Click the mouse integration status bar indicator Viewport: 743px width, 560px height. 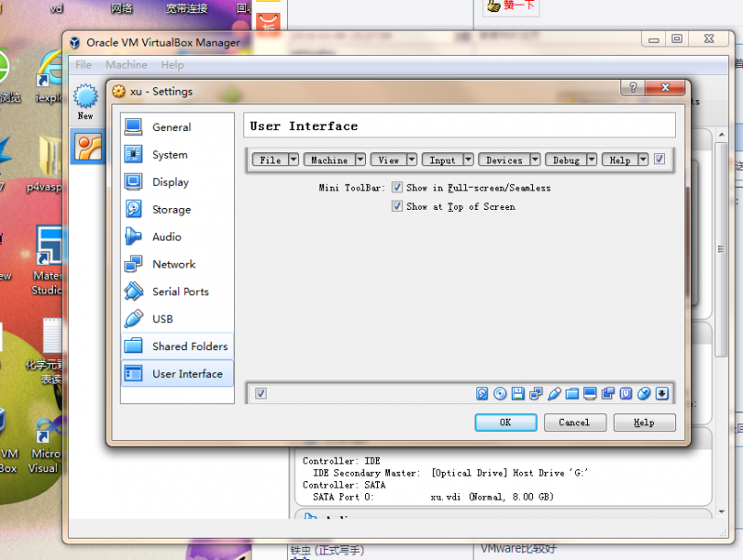pyautogui.click(x=644, y=394)
